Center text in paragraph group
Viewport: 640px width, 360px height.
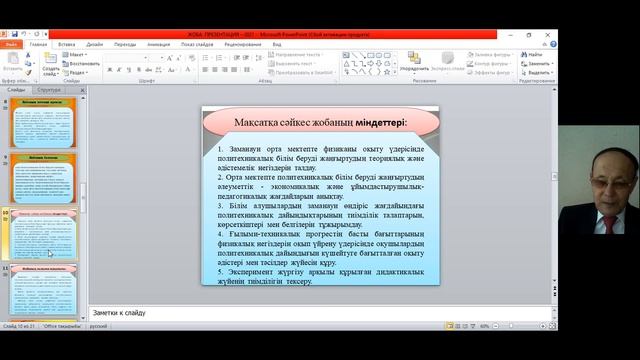(x=215, y=70)
